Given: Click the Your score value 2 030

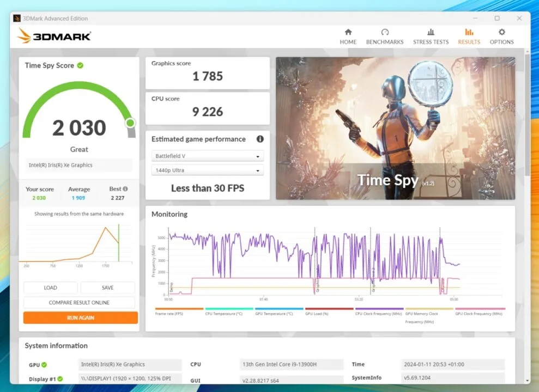Looking at the screenshot, I should point(39,198).
